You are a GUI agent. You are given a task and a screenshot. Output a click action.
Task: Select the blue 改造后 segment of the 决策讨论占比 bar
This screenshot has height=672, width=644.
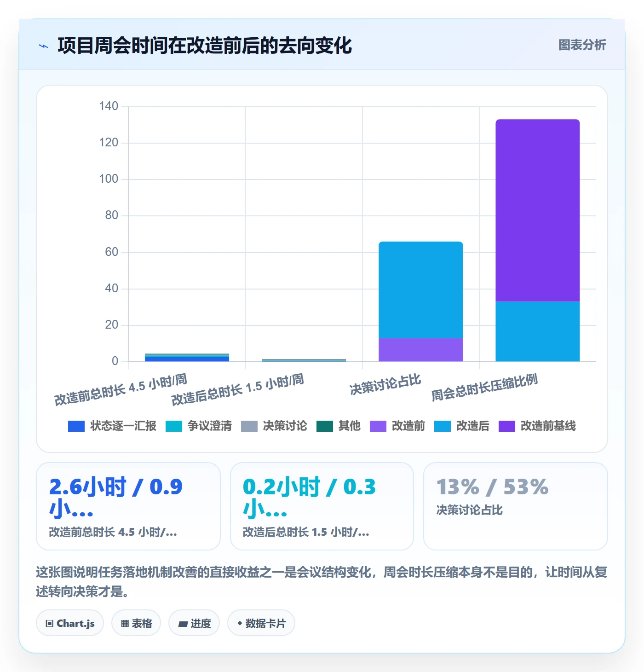point(420,290)
